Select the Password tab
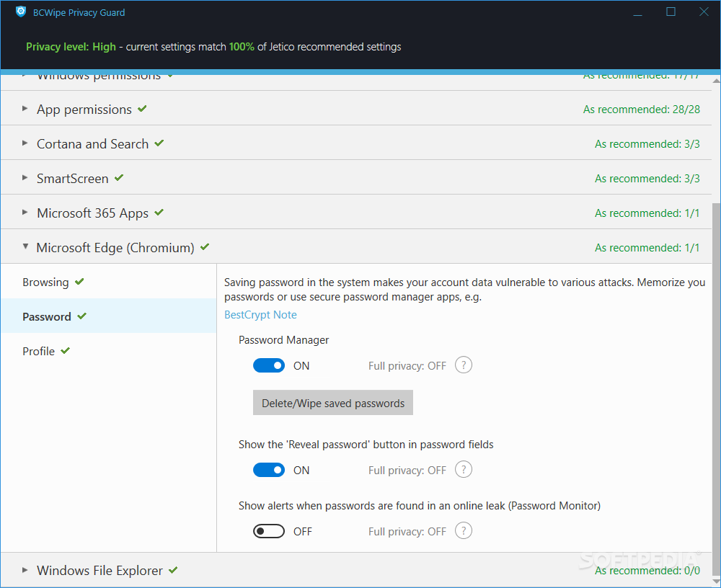The height and width of the screenshot is (588, 721). click(109, 316)
